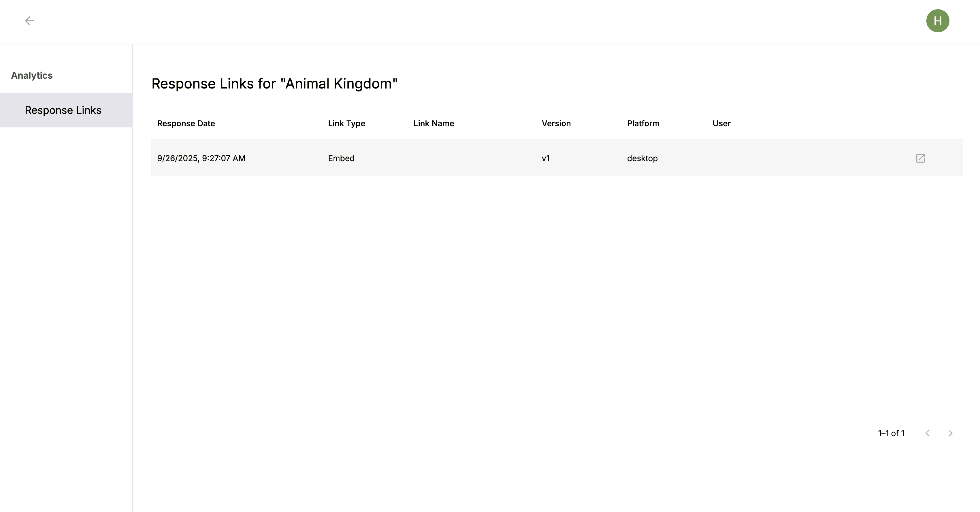Image resolution: width=980 pixels, height=512 pixels.
Task: Click the Response Links for Animal Kingdom heading
Action: (274, 84)
